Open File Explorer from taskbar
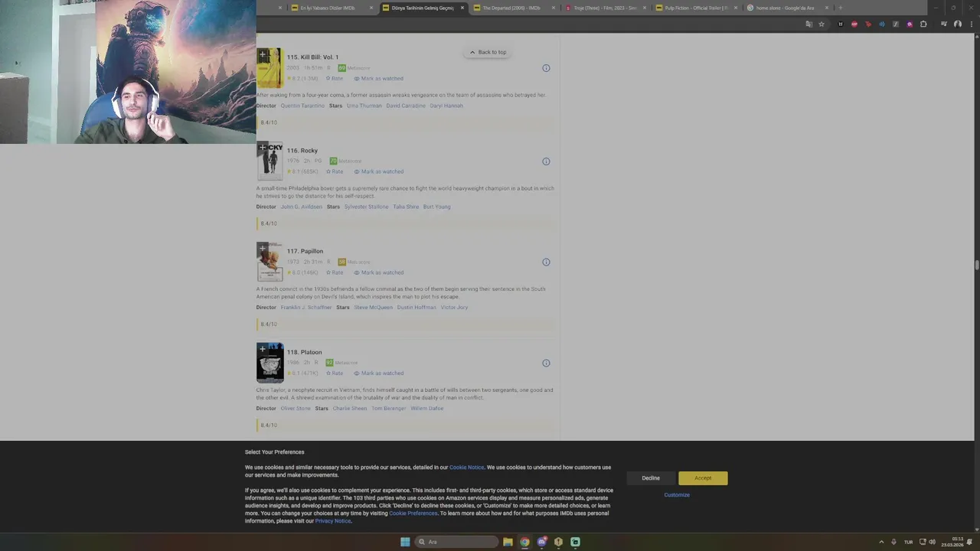The image size is (980, 551). [508, 542]
